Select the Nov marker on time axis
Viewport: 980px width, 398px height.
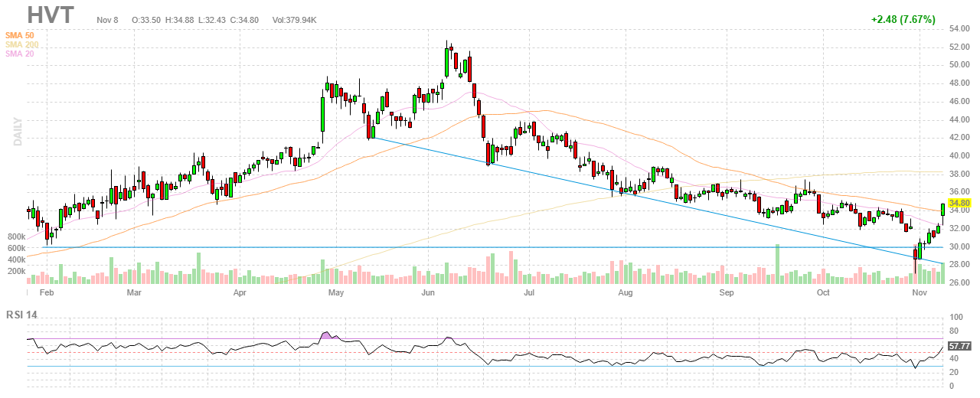(x=920, y=292)
